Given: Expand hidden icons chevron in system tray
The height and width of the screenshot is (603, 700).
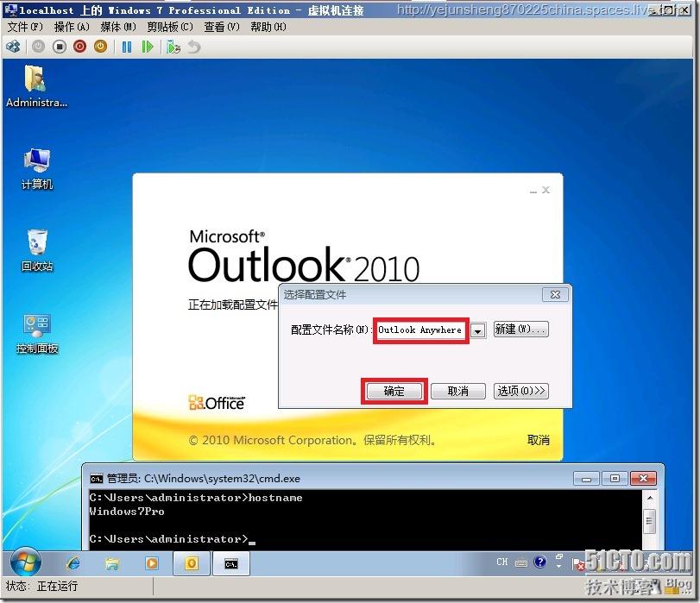Looking at the screenshot, I should pyautogui.click(x=558, y=567).
